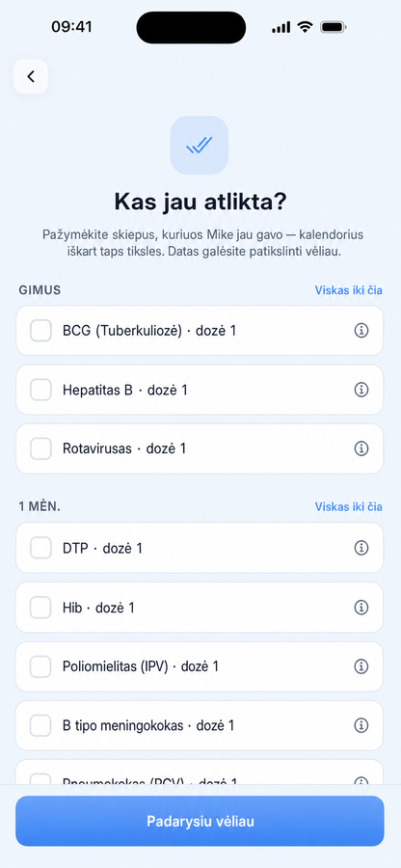The image size is (401, 868).
Task: Mark Rotavirusas dozė 1 as done
Action: pos(40,448)
